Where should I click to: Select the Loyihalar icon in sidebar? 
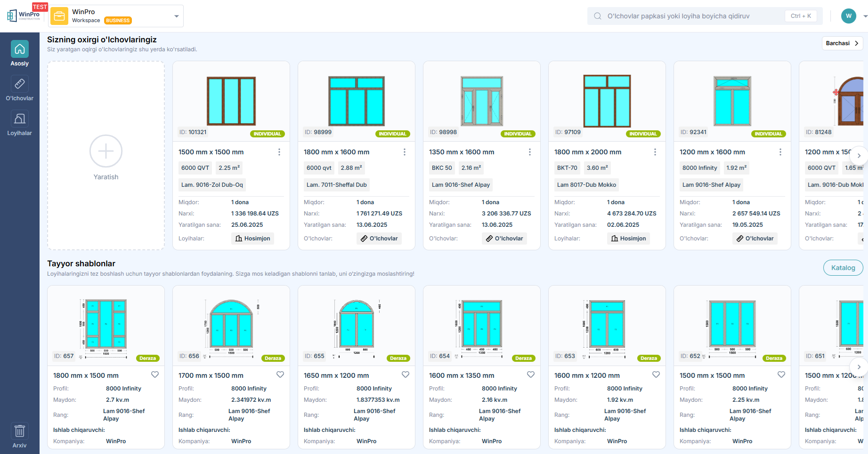pos(19,118)
